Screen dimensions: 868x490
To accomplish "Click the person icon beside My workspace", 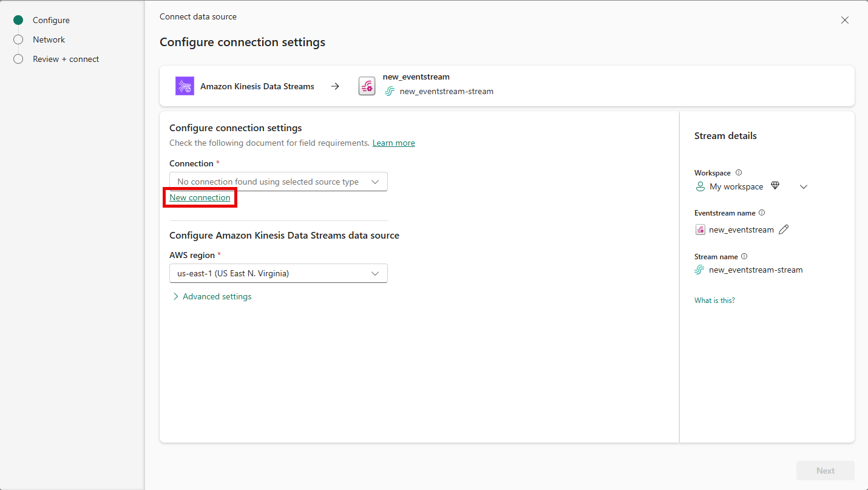I will (x=700, y=186).
